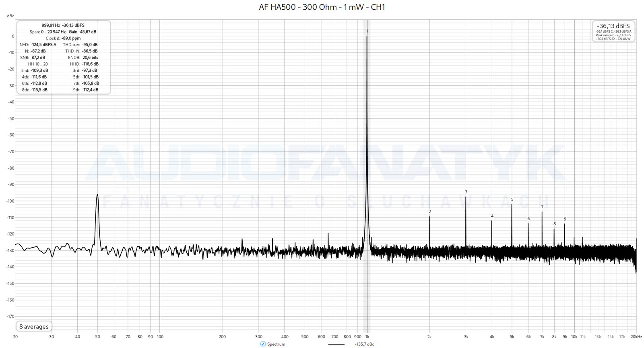Viewport: 644px width, 348px height.
Task: Click the '3rd: -97,3 dB' harmonic value
Action: click(x=85, y=70)
